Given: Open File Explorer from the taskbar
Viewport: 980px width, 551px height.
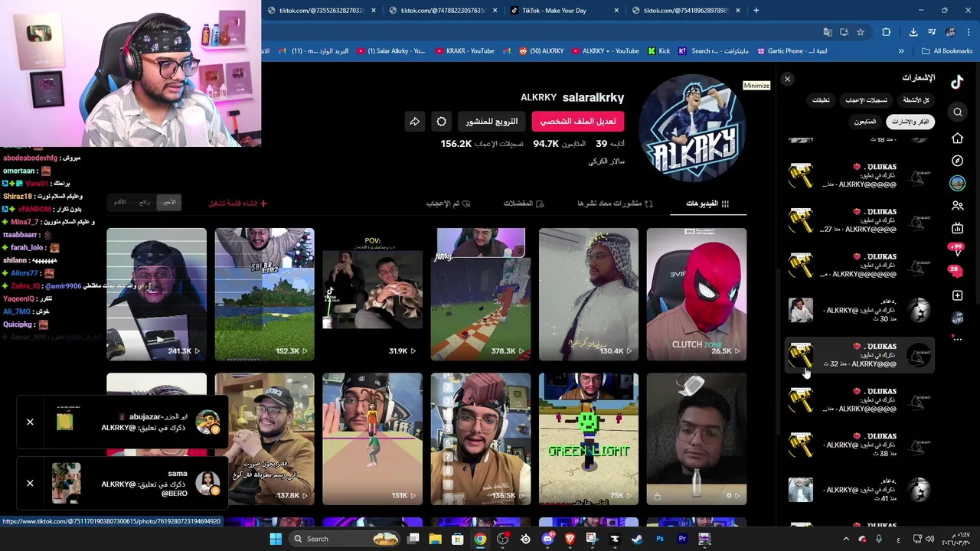Looking at the screenshot, I should coord(436,539).
